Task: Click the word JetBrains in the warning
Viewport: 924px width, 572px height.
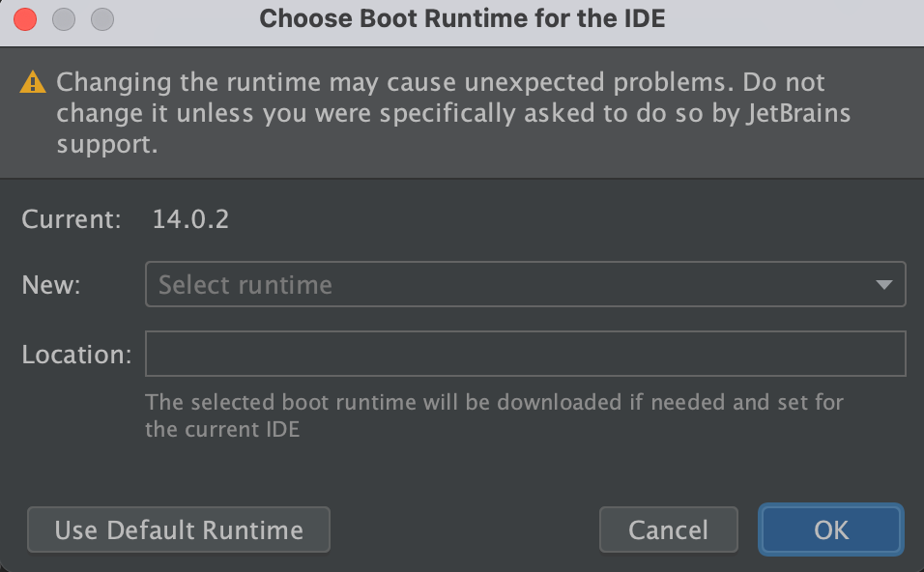Action: click(x=798, y=113)
